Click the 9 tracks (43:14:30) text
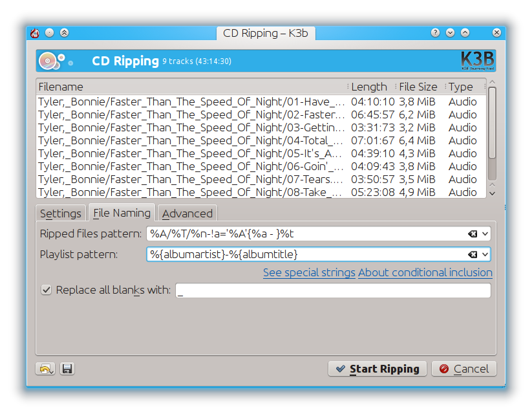Viewport: 532px width, 414px height. [x=197, y=61]
